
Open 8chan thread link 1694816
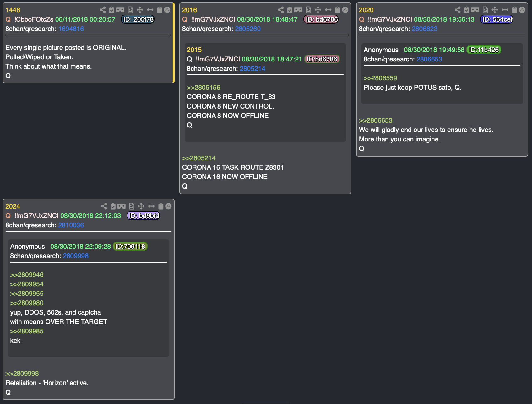tap(71, 29)
